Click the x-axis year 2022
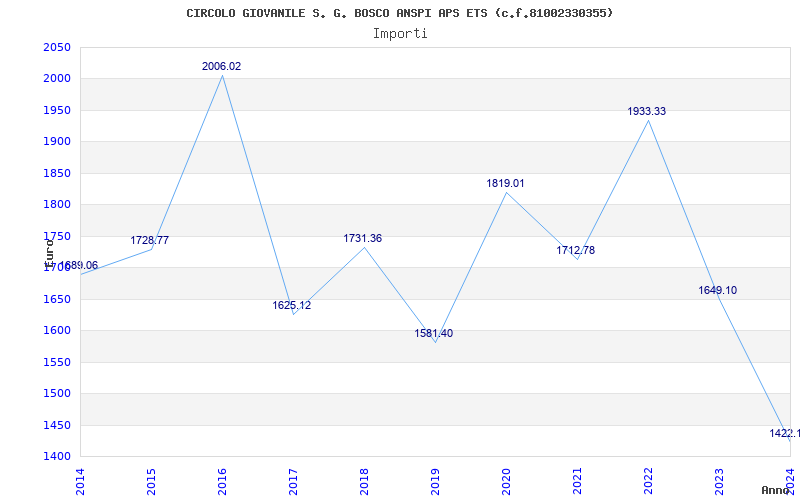Image resolution: width=800 pixels, height=500 pixels. pyautogui.click(x=648, y=482)
